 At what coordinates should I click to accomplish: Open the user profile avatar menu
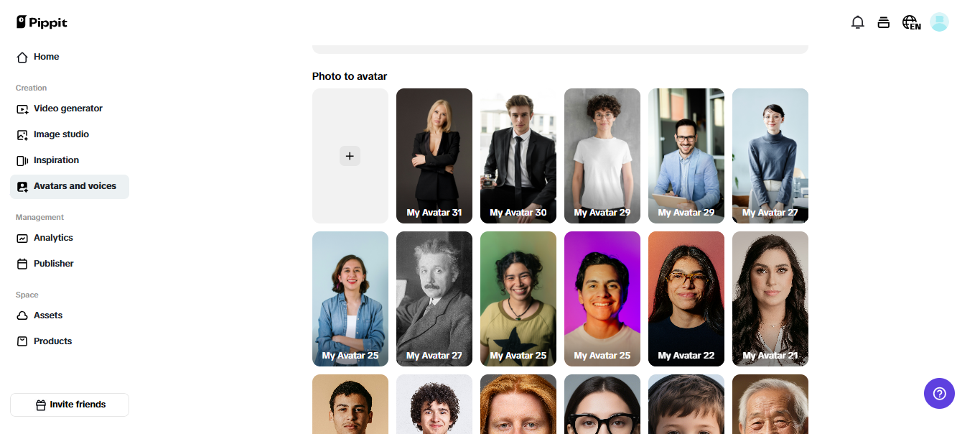[x=939, y=22]
